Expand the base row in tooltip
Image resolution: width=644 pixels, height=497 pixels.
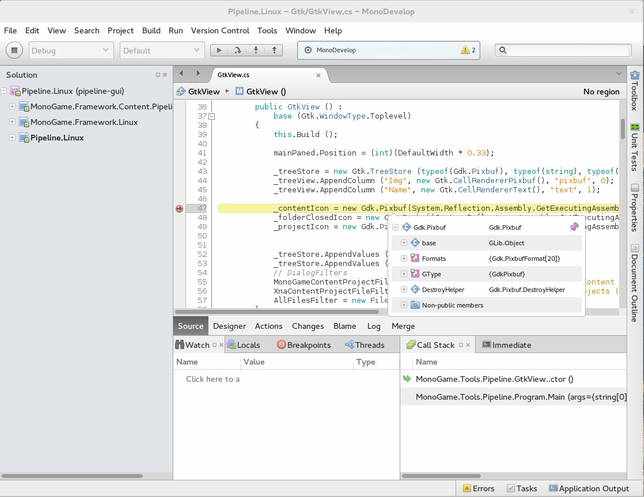coord(404,243)
